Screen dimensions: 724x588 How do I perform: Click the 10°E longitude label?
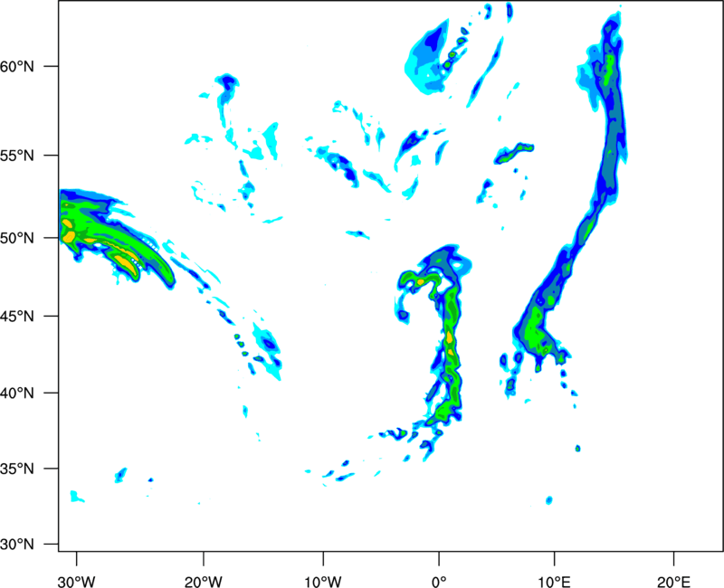[x=554, y=582]
